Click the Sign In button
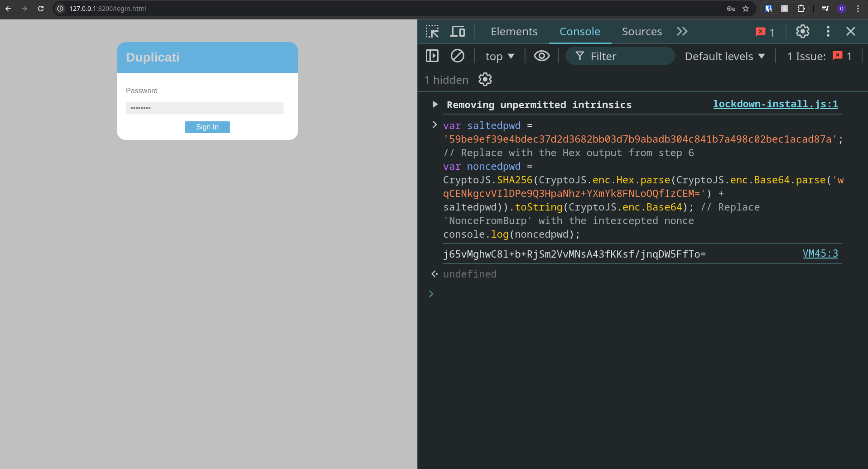The width and height of the screenshot is (868, 469). 207,127
